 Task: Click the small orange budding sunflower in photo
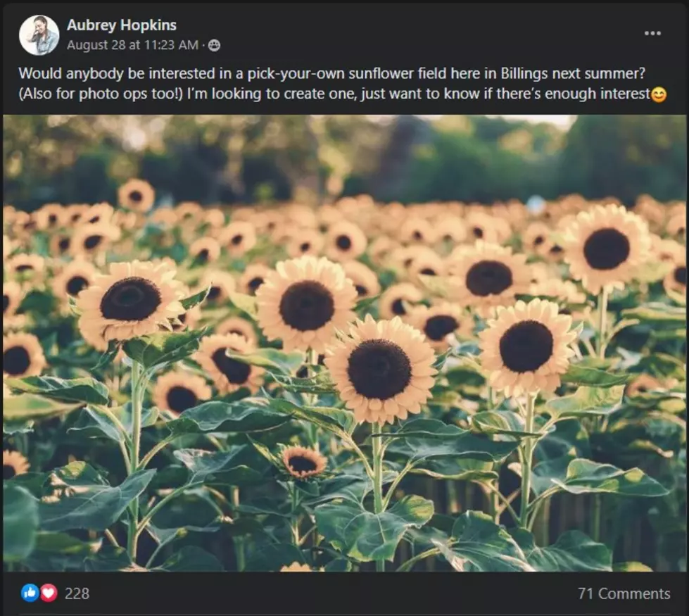pos(303,463)
